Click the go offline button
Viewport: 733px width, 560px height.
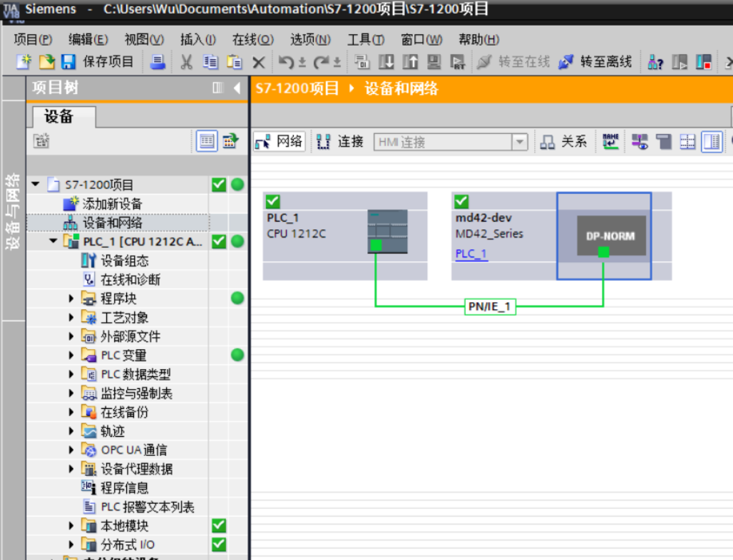pyautogui.click(x=595, y=62)
